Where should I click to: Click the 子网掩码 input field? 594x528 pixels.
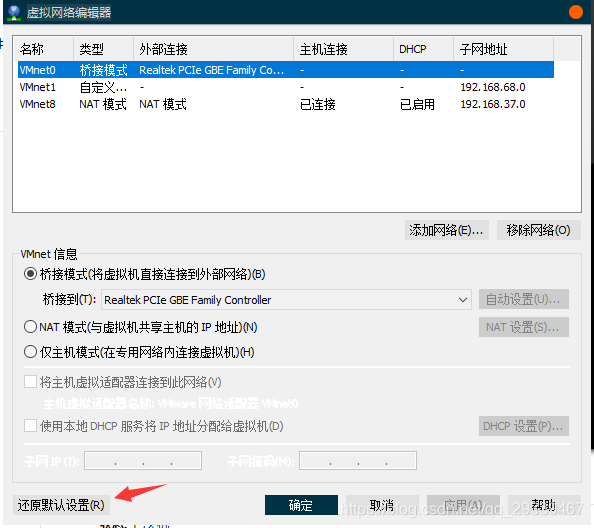[358, 461]
